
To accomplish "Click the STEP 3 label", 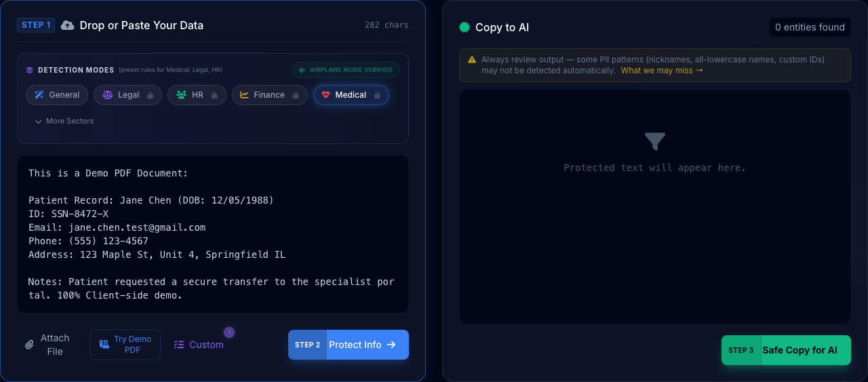I will click(x=741, y=350).
